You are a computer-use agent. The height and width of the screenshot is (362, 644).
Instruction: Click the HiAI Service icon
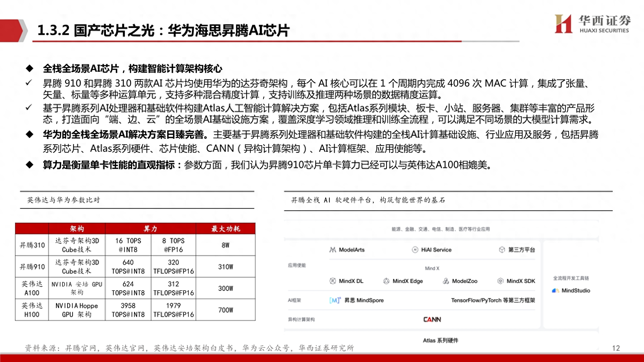(x=415, y=250)
